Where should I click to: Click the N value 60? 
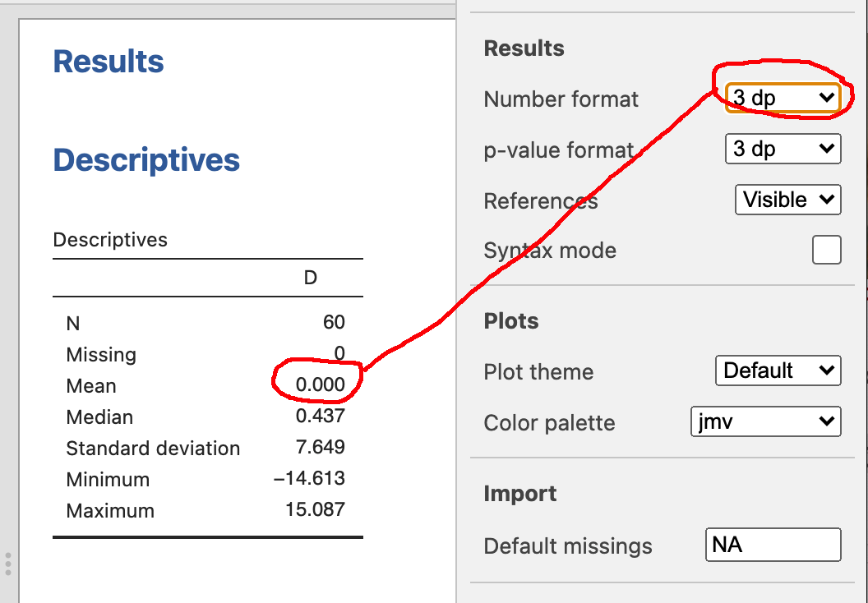click(334, 322)
